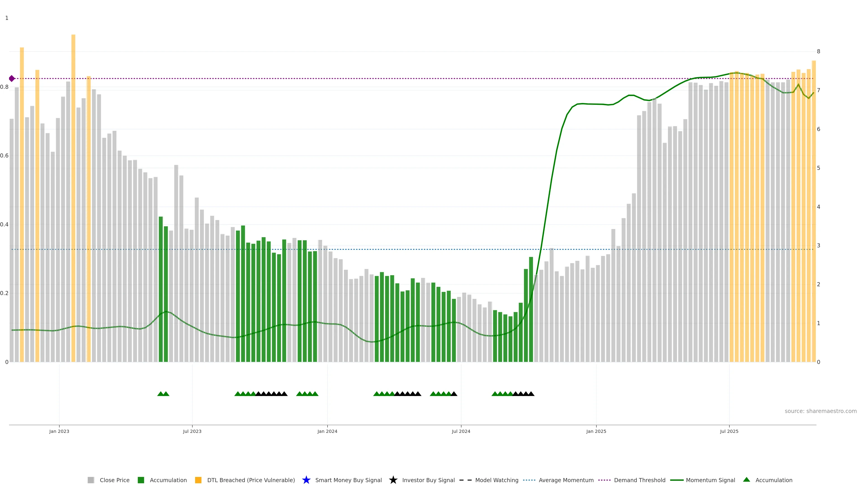The height and width of the screenshot is (488, 868).
Task: Click the Demand Threshold purple legend line
Action: [604, 480]
